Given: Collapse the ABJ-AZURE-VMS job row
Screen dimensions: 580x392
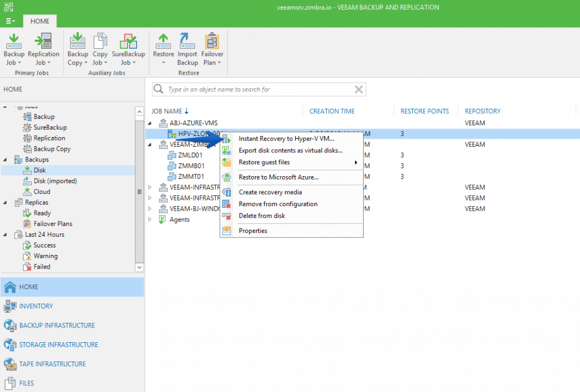Looking at the screenshot, I should coord(150,123).
